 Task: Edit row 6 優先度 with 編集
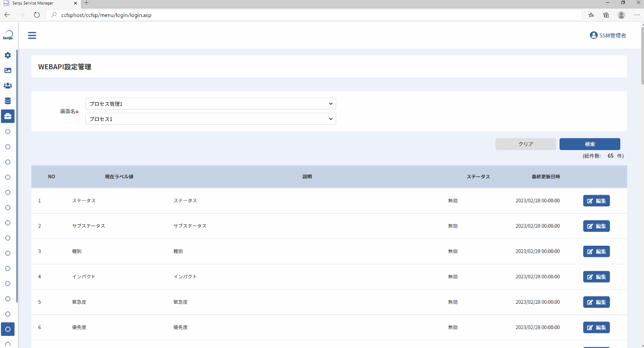click(596, 327)
